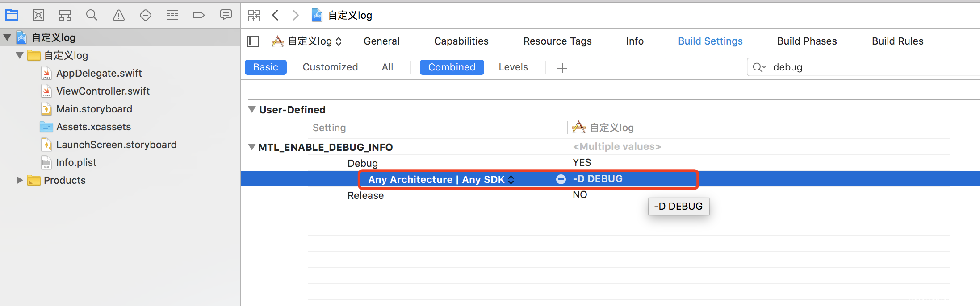Switch to the General tab
980x306 pixels.
(381, 41)
